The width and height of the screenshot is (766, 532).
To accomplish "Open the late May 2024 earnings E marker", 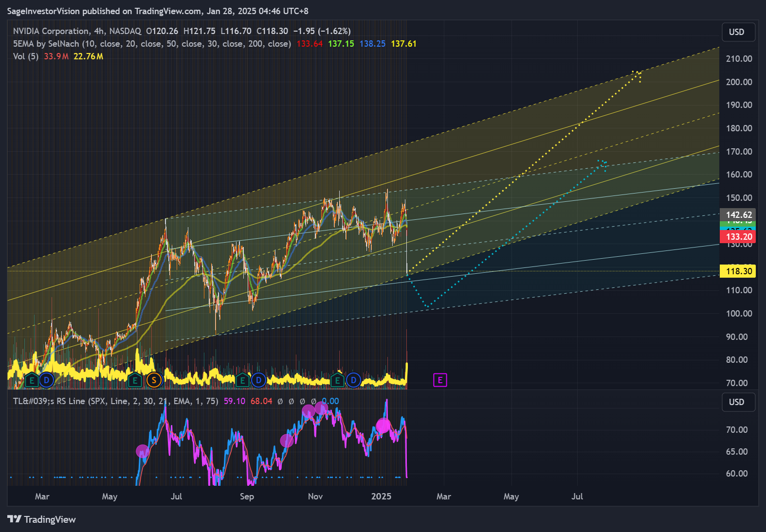I will tap(135, 380).
